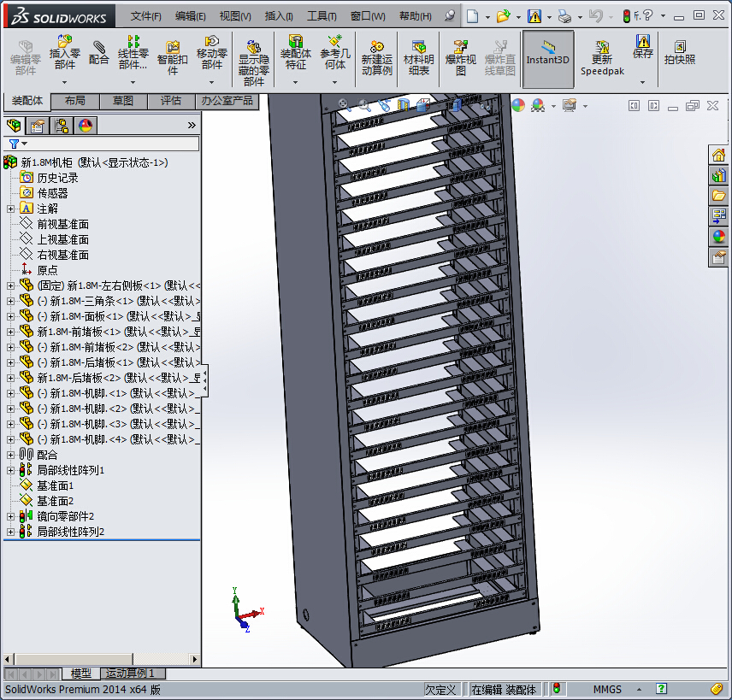Select the Move Component (移动零部件) tool
The width and height of the screenshot is (732, 700).
211,52
